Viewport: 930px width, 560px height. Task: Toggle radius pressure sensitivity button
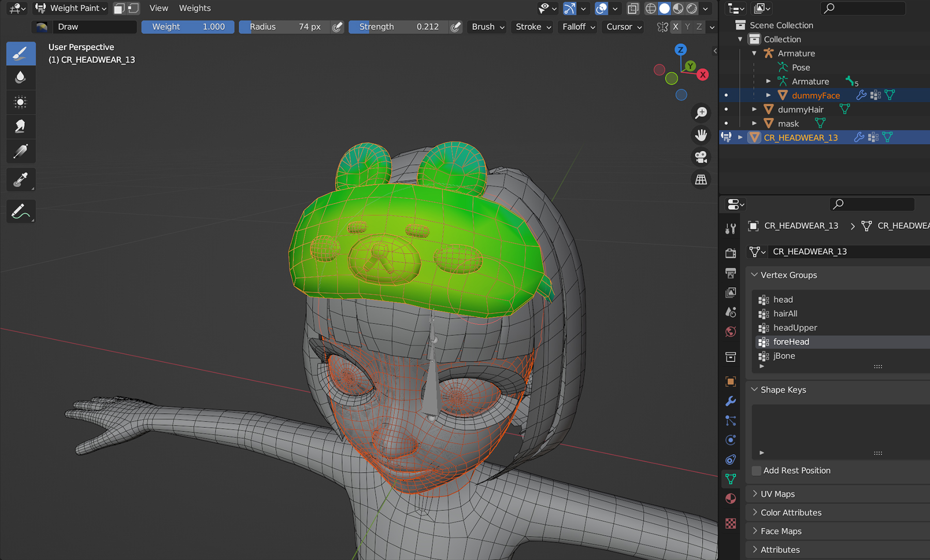click(x=337, y=27)
